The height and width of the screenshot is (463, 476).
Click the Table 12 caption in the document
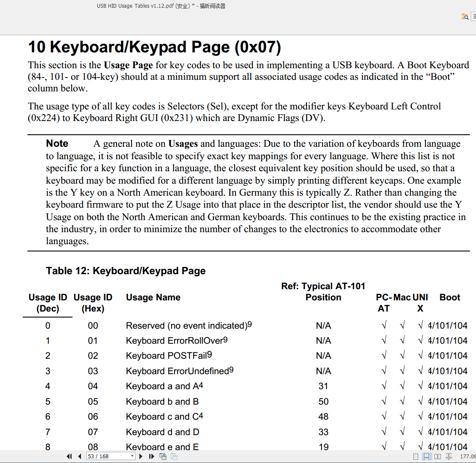pos(126,271)
